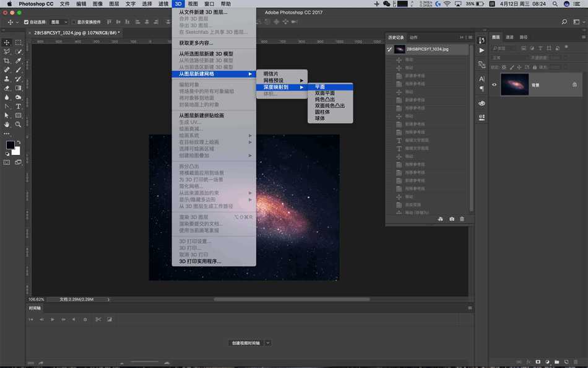Open the 创建视频时间轴 dropdown arrow
588x368 pixels.
point(267,343)
